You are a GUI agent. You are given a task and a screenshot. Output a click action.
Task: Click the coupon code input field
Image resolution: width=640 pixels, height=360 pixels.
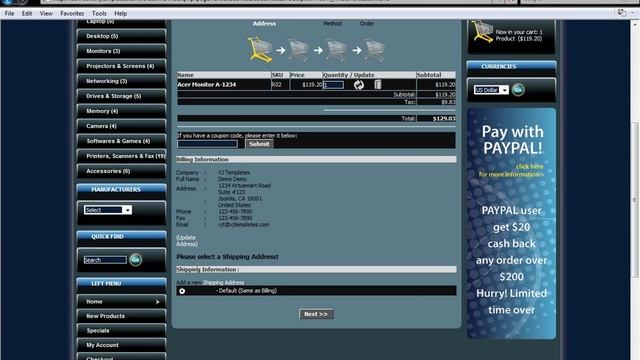pyautogui.click(x=207, y=144)
